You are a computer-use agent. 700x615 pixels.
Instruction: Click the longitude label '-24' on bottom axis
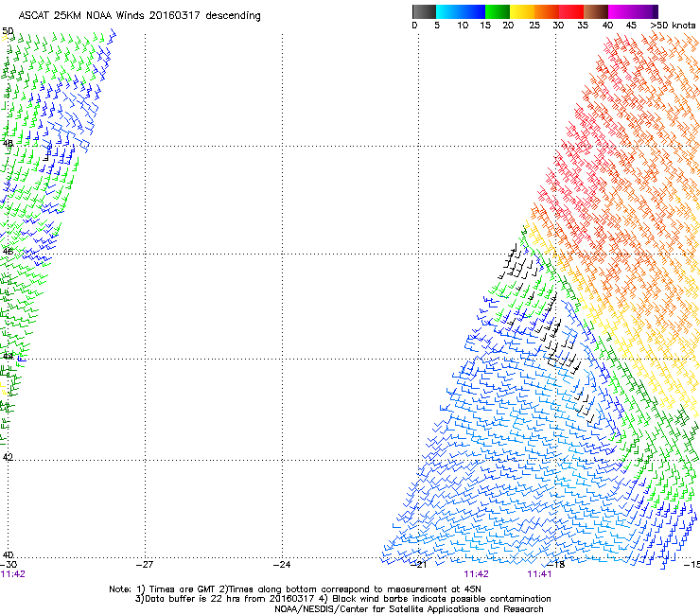click(x=282, y=565)
